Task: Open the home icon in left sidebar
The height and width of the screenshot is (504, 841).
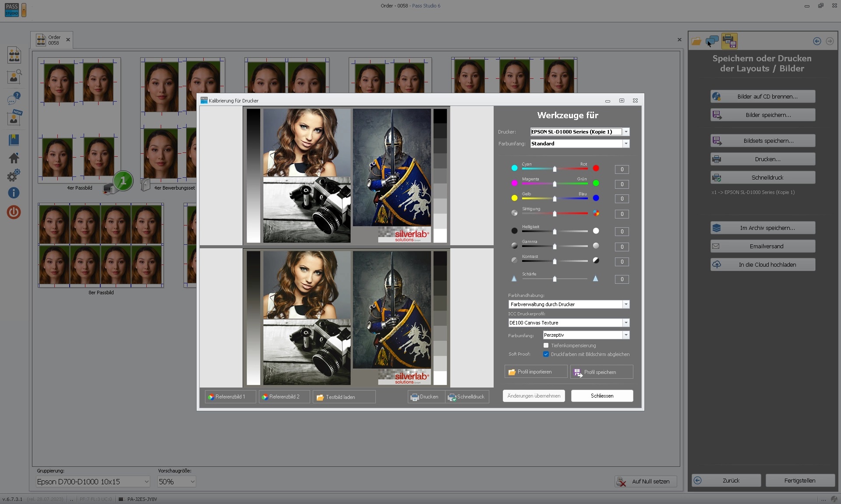Action: 14,158
